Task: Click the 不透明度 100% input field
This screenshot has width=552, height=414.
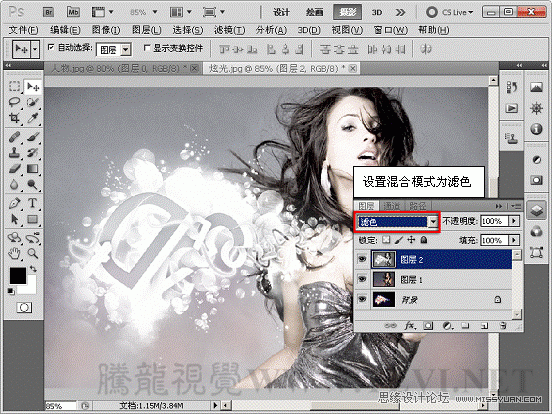Action: click(494, 221)
